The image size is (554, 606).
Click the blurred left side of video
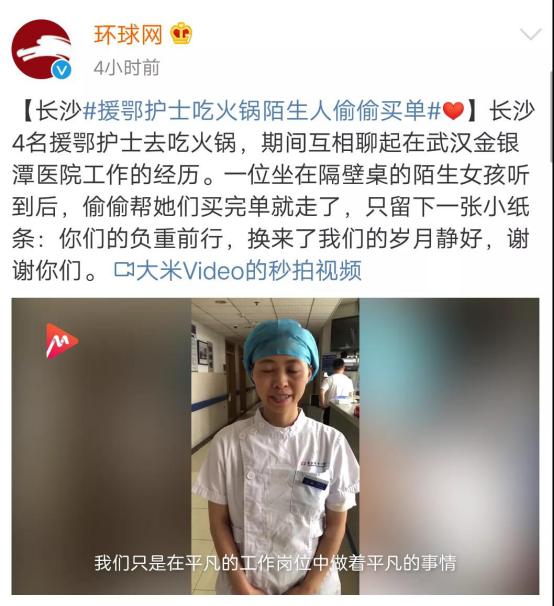(x=101, y=446)
